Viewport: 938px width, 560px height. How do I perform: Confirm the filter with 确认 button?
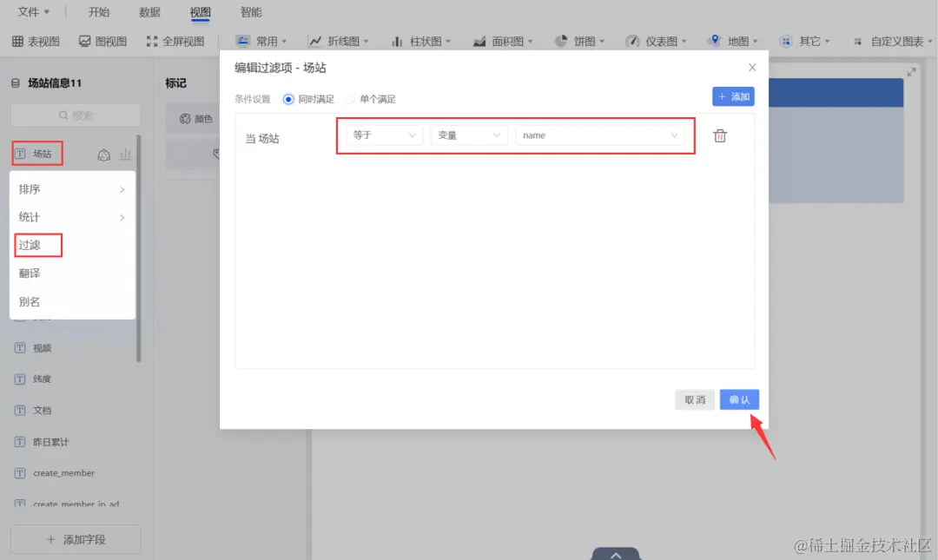click(739, 399)
